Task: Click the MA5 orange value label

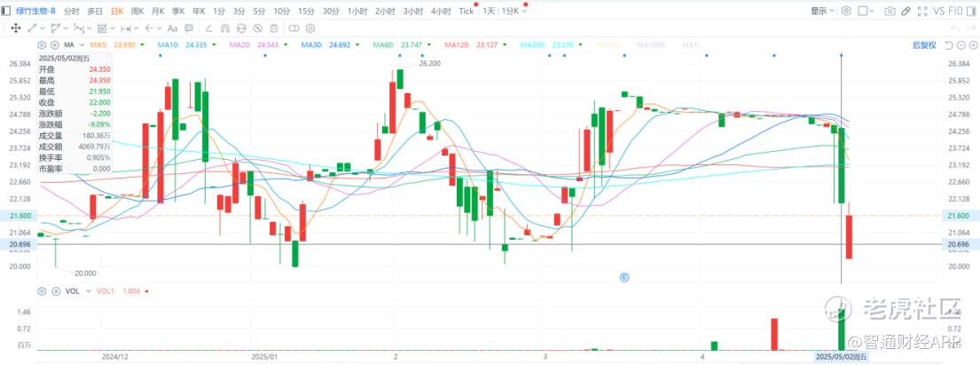Action: pos(114,45)
